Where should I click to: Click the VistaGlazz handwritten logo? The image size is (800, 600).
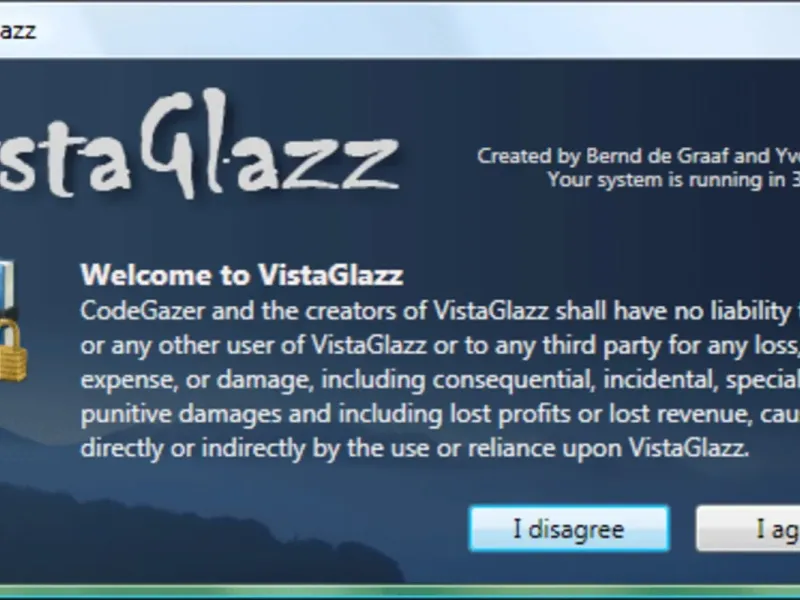tap(198, 144)
